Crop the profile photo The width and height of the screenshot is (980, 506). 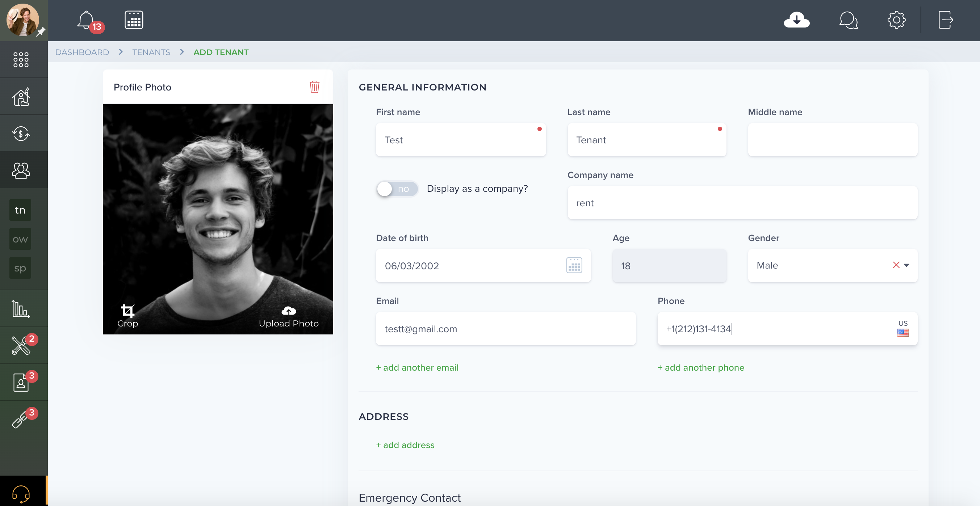pyautogui.click(x=127, y=316)
